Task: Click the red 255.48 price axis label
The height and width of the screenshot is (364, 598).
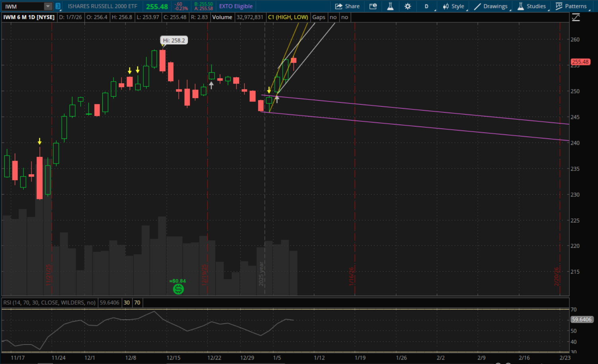Action: point(580,62)
